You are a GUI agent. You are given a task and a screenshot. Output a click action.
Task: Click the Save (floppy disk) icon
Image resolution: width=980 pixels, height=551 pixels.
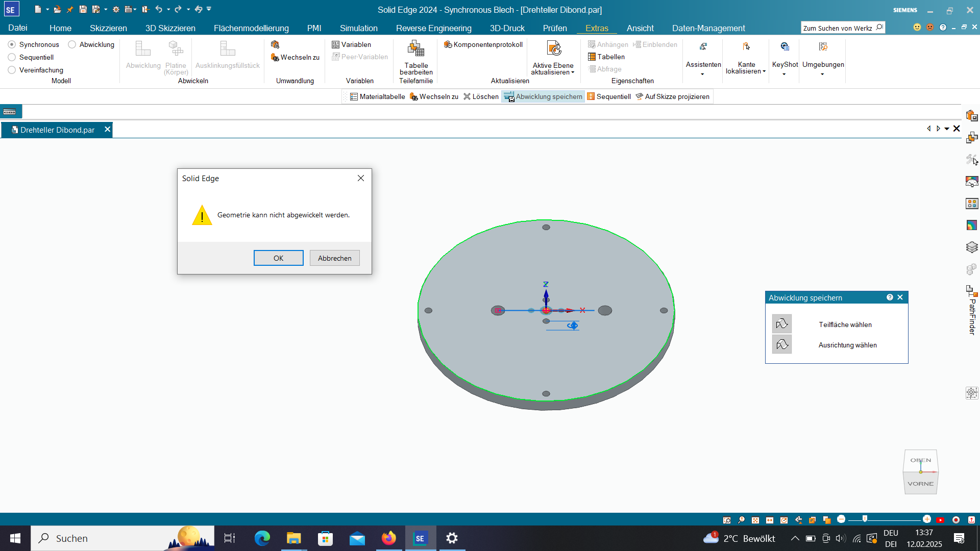(83, 9)
